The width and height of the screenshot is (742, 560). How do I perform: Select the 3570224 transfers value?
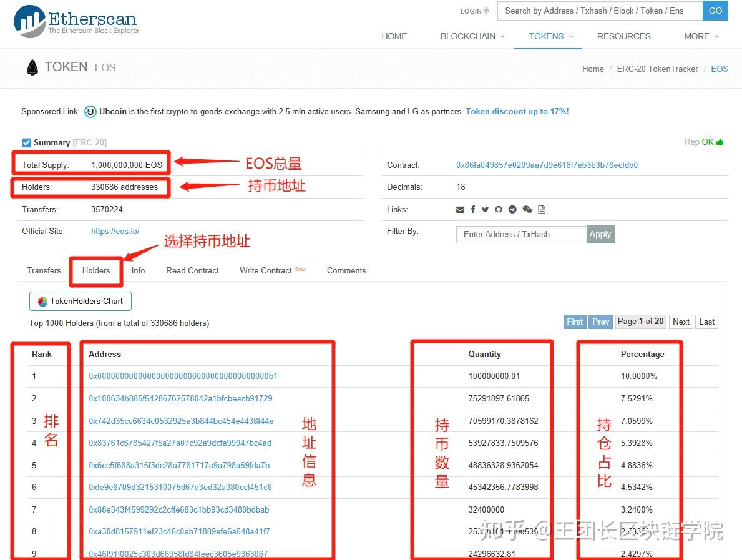click(x=107, y=209)
